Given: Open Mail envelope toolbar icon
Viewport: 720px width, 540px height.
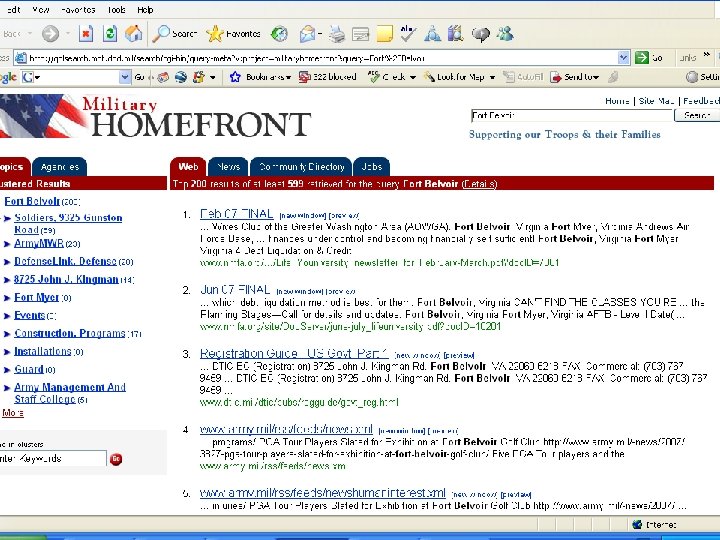Looking at the screenshot, I should click(x=310, y=34).
